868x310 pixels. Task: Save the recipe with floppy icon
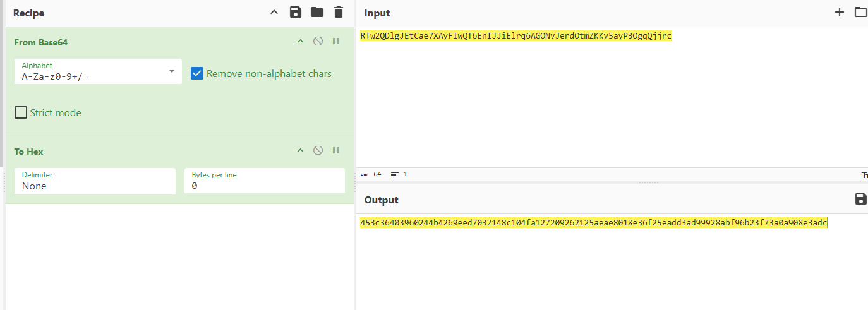tap(295, 12)
